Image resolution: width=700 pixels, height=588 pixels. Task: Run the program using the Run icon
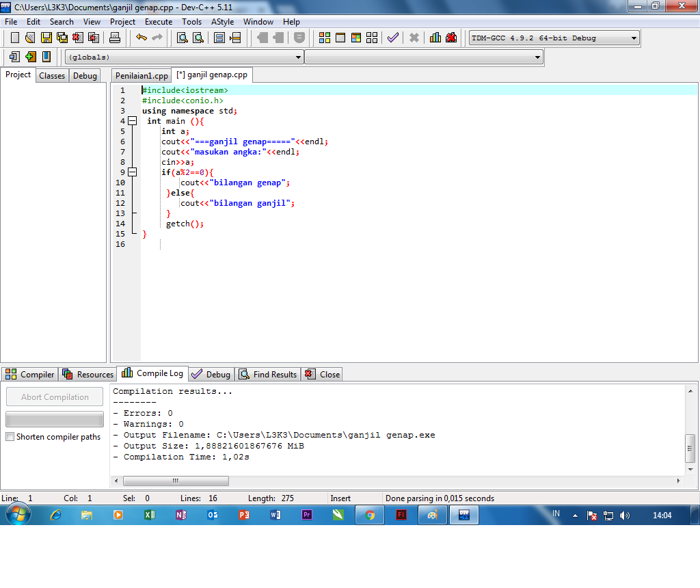tap(340, 38)
